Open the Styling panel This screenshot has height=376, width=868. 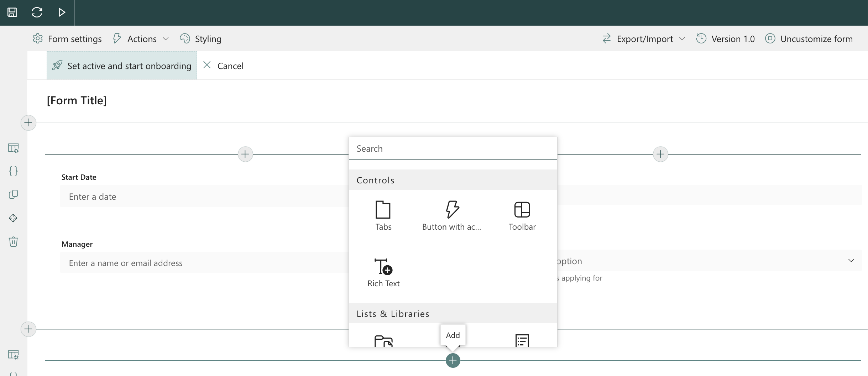pos(200,39)
